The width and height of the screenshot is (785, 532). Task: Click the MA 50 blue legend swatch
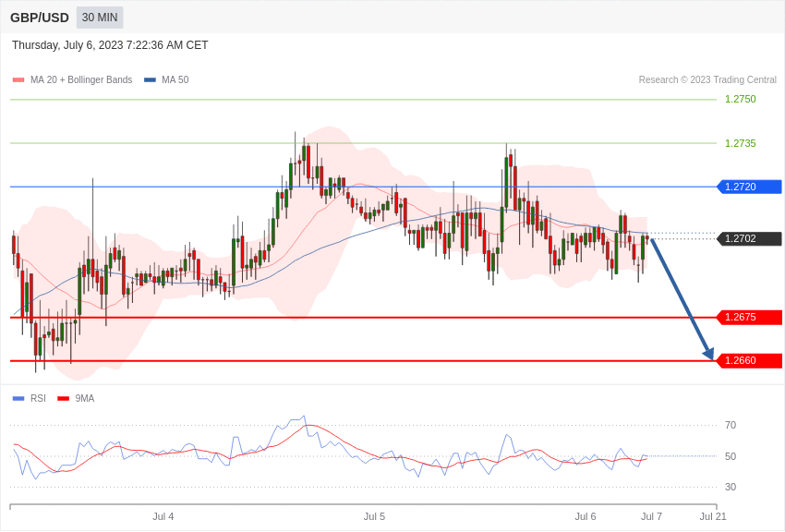tap(151, 79)
